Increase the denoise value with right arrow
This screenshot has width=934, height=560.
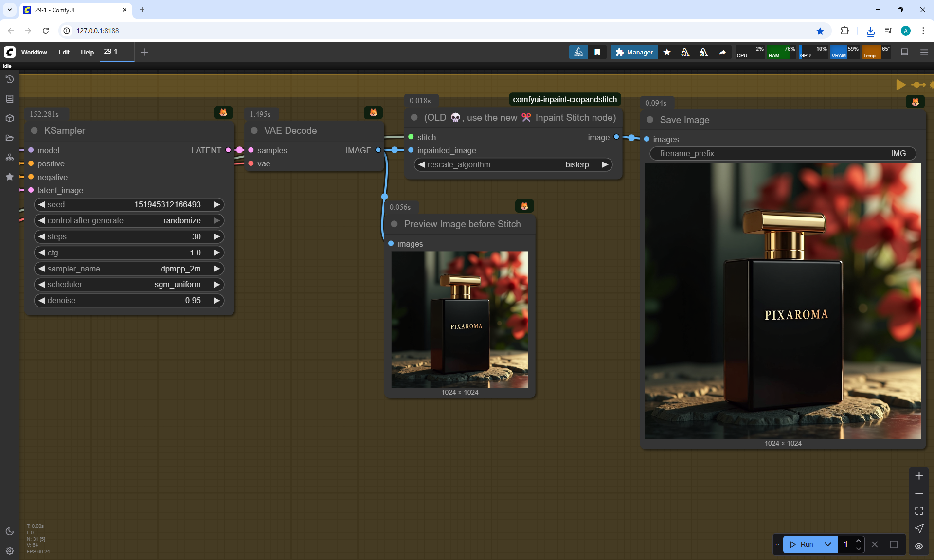pos(216,300)
